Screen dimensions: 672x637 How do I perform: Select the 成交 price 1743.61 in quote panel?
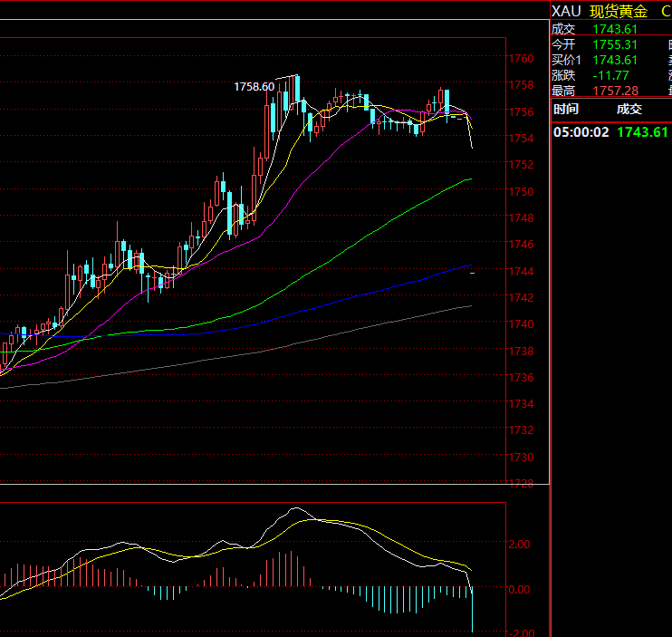click(x=615, y=29)
